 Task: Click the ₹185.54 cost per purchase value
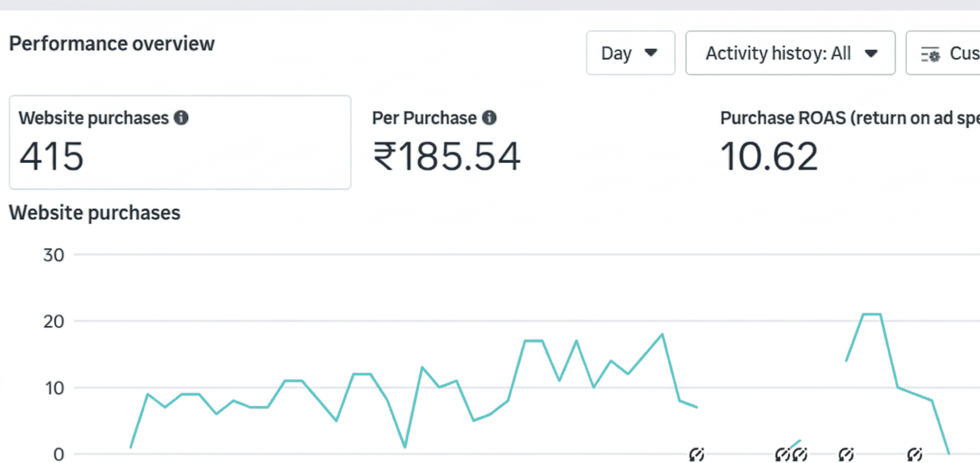pos(446,156)
